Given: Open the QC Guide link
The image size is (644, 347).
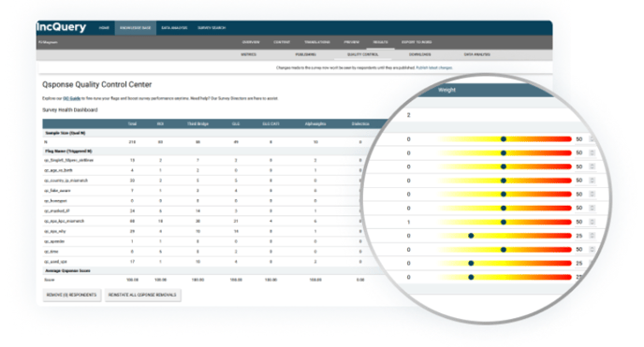Looking at the screenshot, I should tap(72, 98).
